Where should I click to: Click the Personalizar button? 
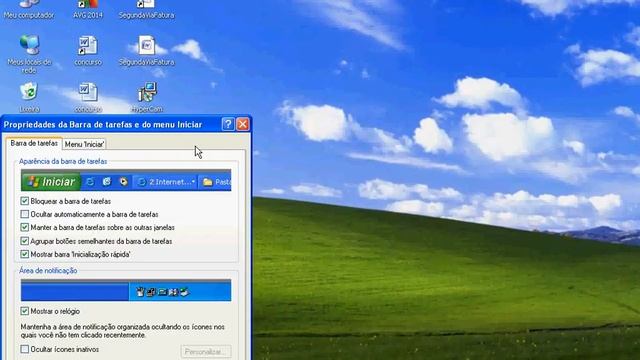click(x=206, y=351)
